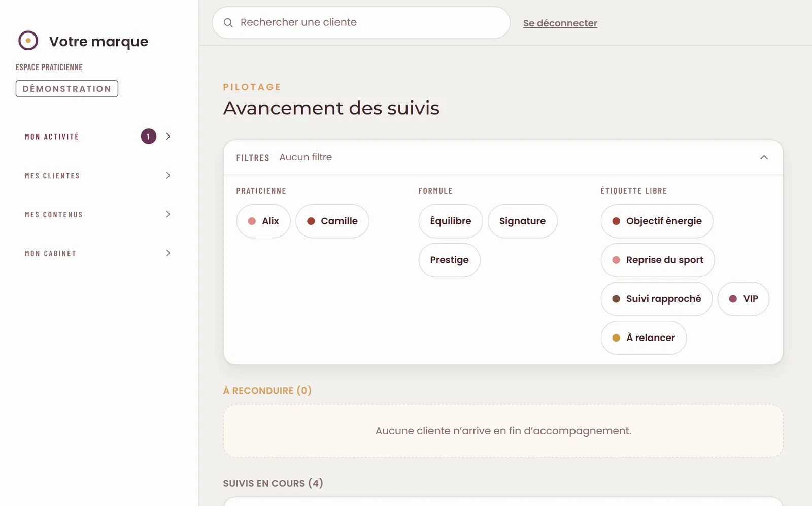Click the Aucun filtre summary text
Viewport: 812px width, 506px height.
point(306,157)
